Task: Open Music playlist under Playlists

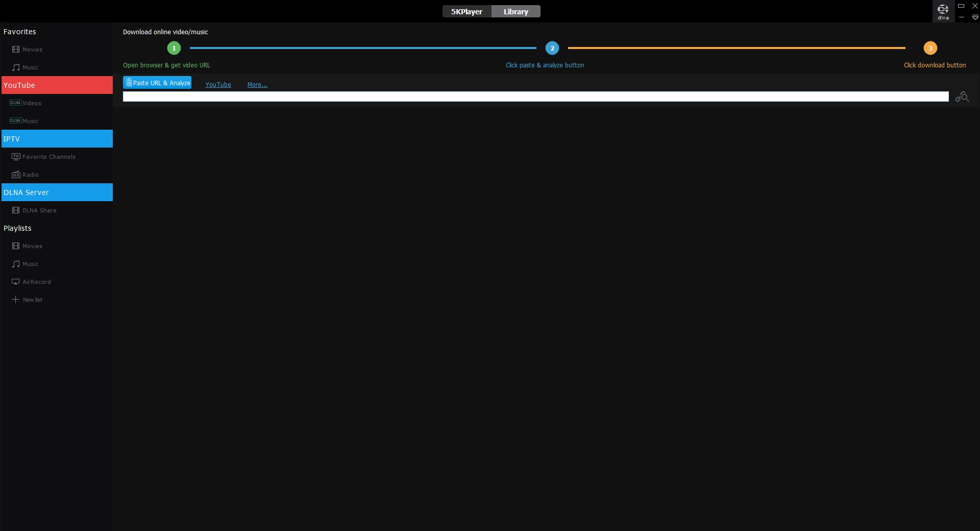Action: 31,264
